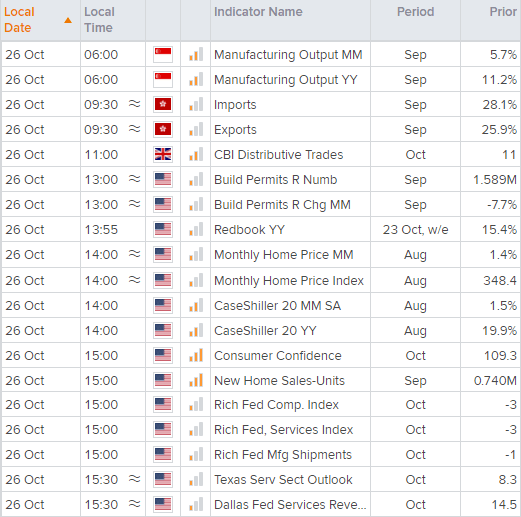Click the 348.4 prior value cell
This screenshot has width=521, height=517.
(x=490, y=280)
